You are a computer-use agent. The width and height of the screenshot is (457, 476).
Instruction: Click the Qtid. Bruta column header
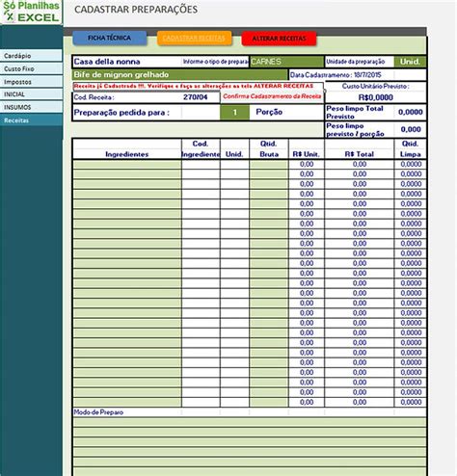269,149
